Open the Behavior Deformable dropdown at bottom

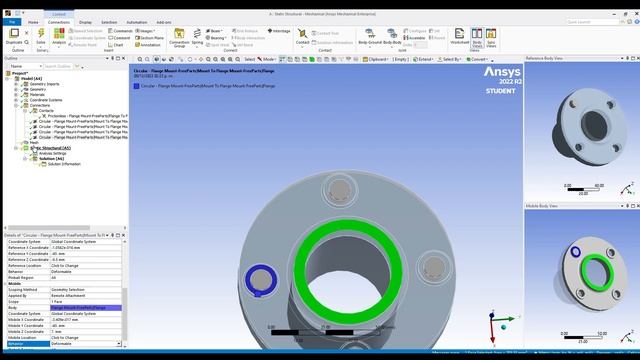click(119, 344)
